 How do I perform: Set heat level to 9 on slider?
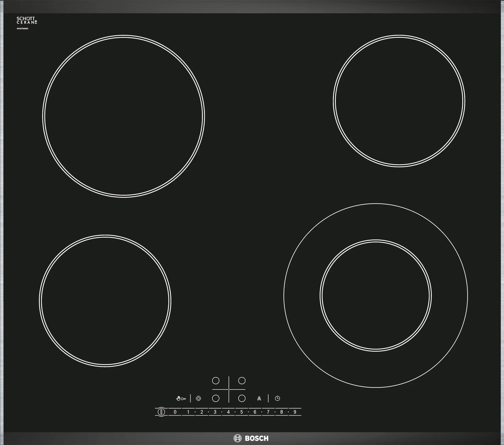(x=295, y=412)
